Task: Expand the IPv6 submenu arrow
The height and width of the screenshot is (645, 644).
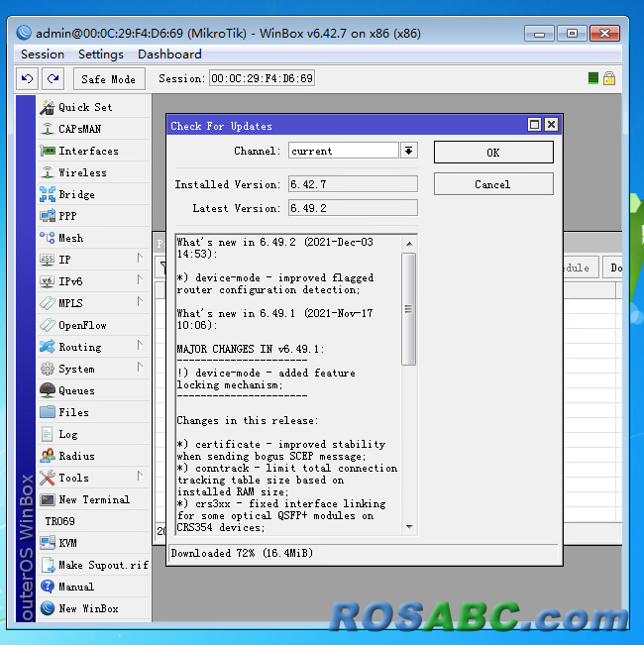Action: pyautogui.click(x=140, y=279)
